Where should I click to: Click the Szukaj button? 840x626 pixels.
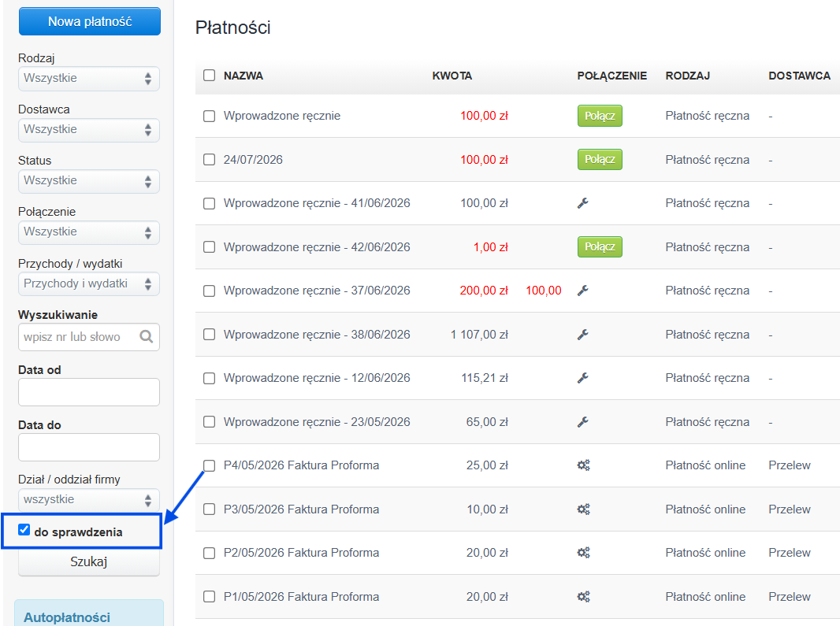tap(89, 561)
